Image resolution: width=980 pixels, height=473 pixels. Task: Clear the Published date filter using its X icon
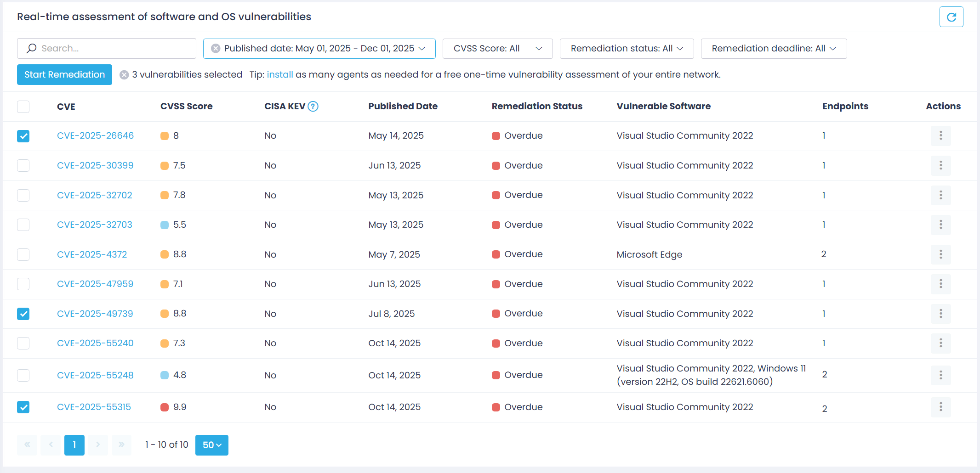click(216, 48)
